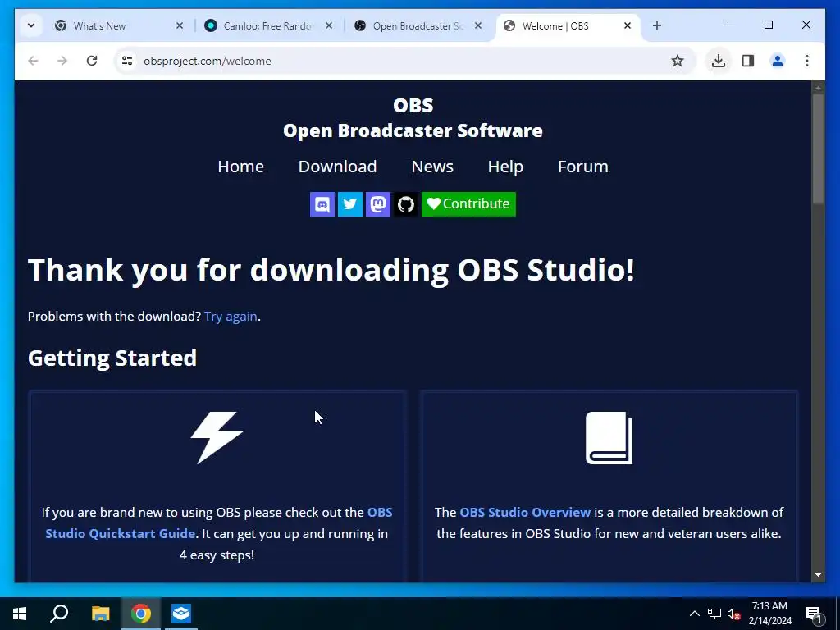Switch to the What's New tab
The width and height of the screenshot is (840, 630).
tap(118, 25)
